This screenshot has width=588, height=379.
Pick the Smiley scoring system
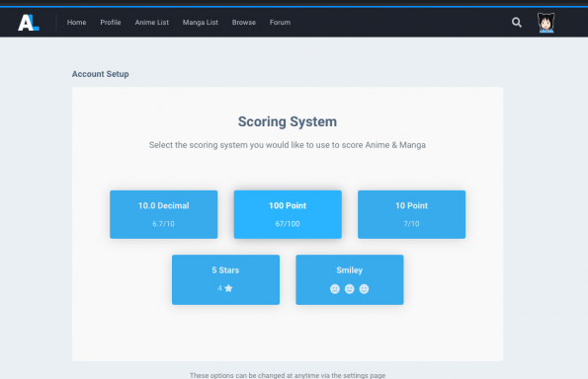point(350,279)
